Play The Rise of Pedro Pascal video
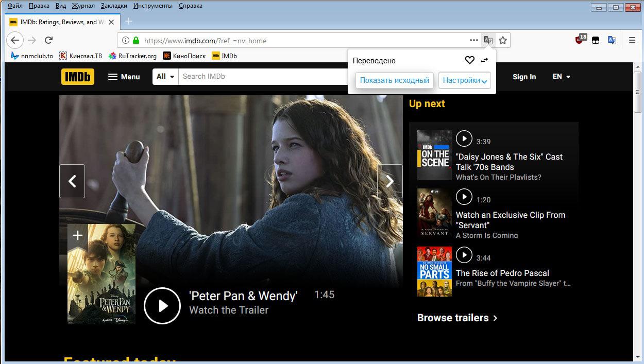 (x=464, y=254)
